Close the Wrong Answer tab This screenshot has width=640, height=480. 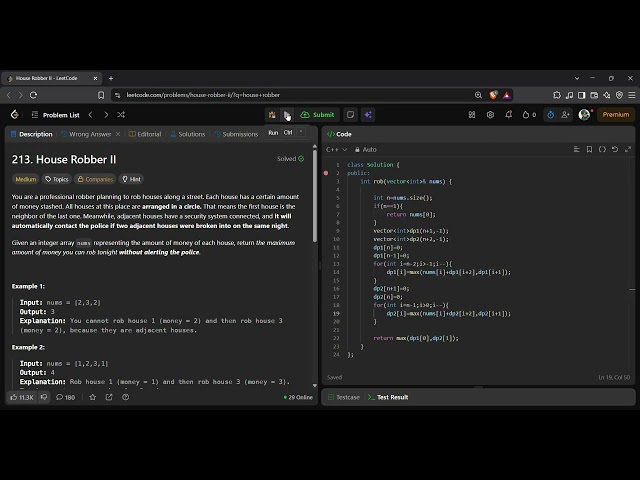[x=118, y=134]
